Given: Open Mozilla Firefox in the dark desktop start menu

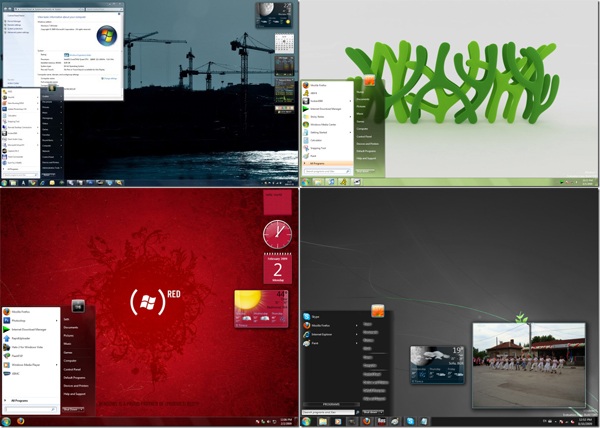Looking at the screenshot, I should [x=331, y=325].
